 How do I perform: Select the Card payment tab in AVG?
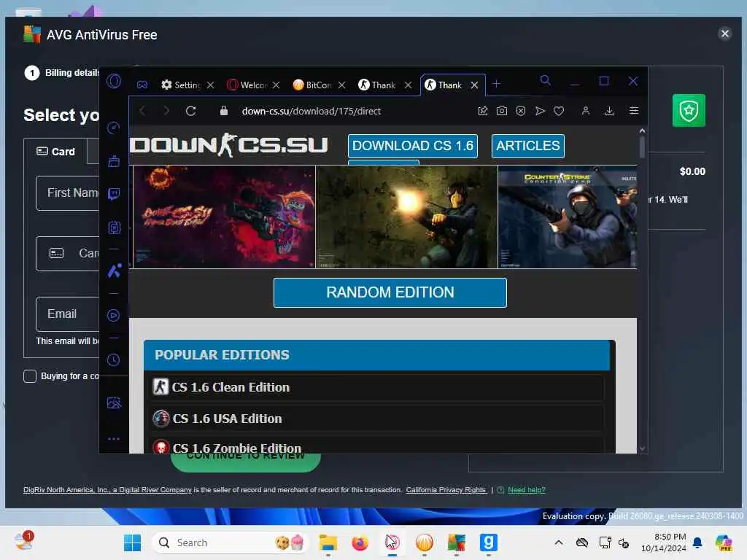tap(56, 152)
